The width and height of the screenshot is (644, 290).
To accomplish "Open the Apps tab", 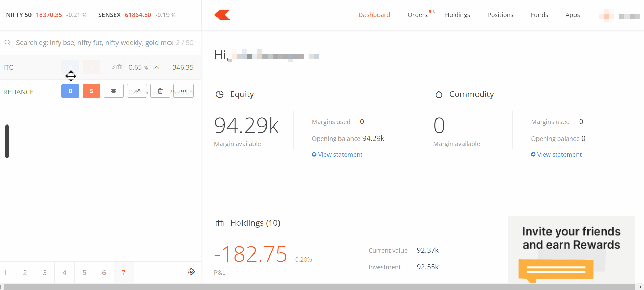I will pos(573,15).
